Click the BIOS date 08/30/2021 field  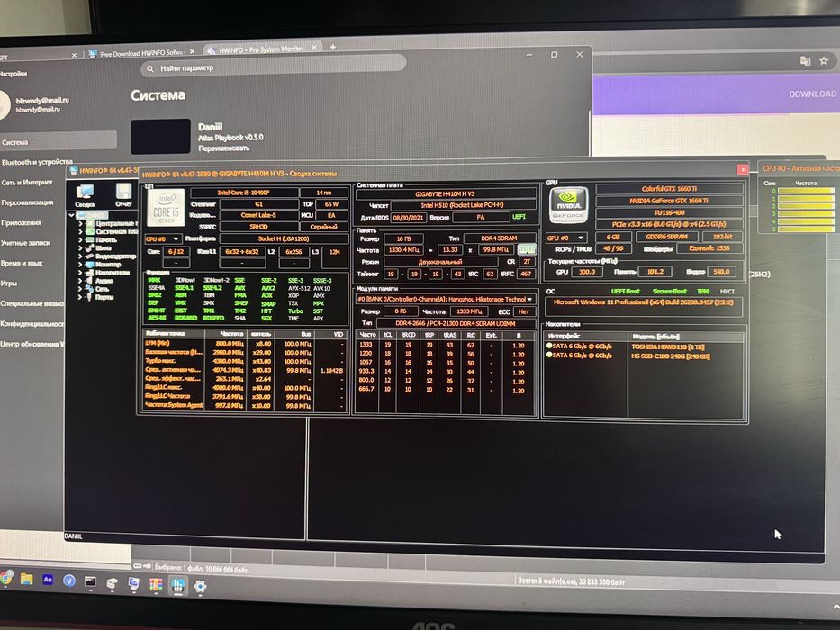[x=408, y=218]
